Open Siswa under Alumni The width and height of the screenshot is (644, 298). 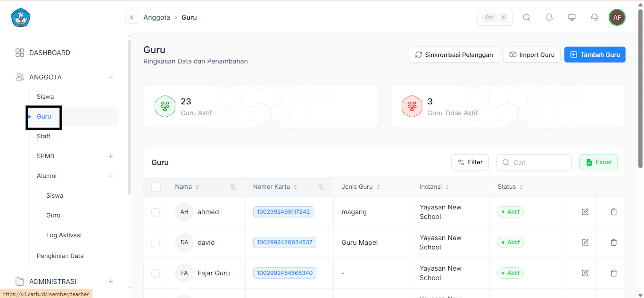tap(55, 196)
